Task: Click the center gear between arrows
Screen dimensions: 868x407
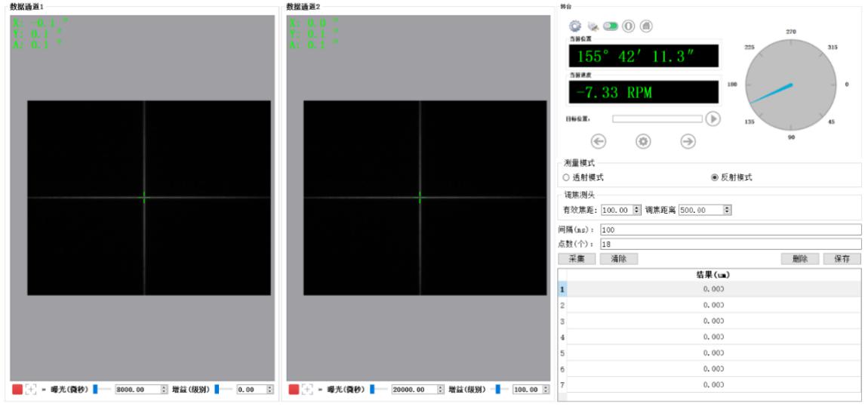Action: 643,141
